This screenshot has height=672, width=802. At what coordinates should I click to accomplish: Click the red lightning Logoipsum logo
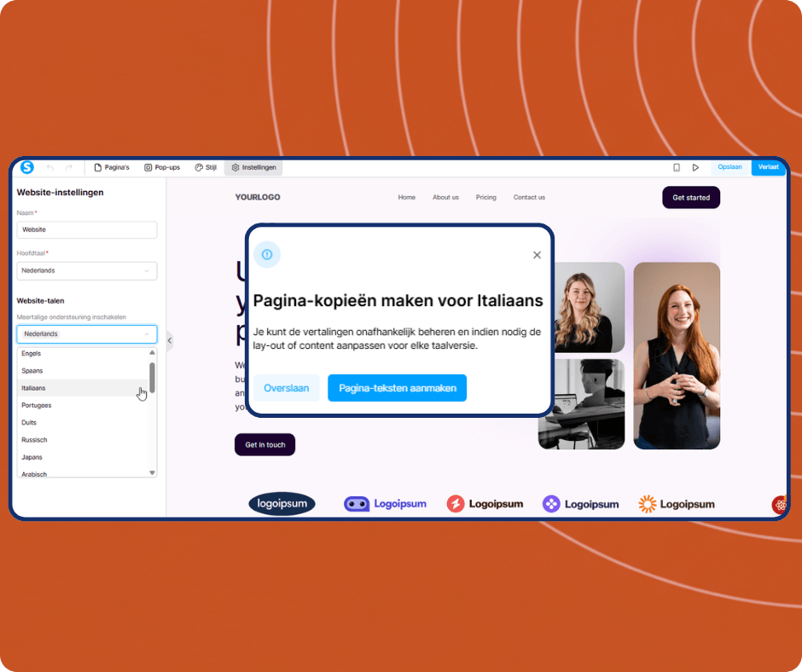click(x=485, y=504)
